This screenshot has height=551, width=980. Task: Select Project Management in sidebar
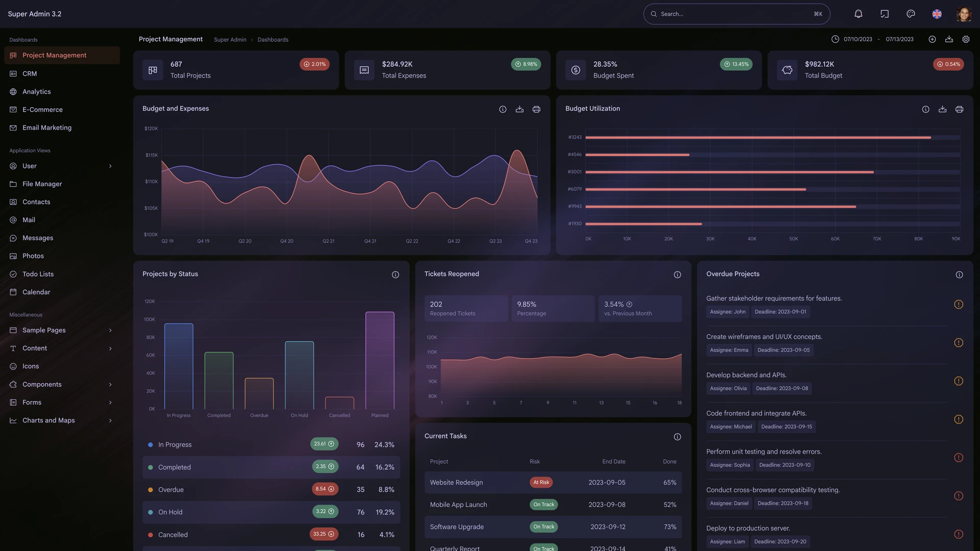(62, 55)
